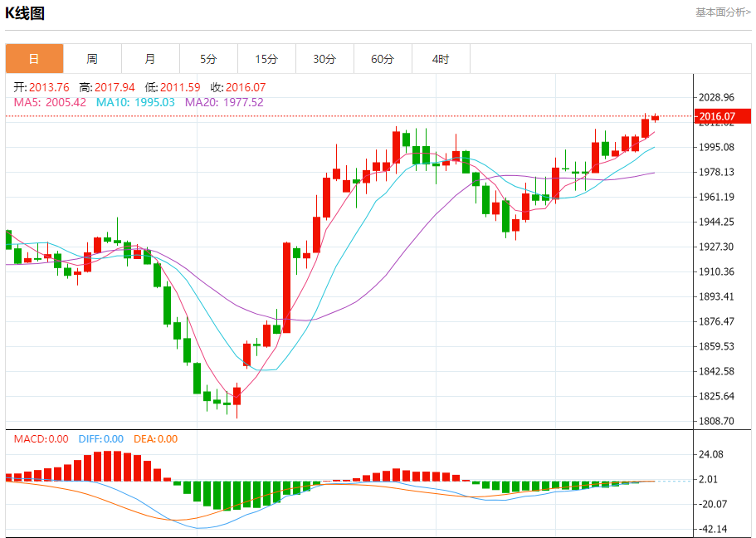Switch to the 周 weekly tab
This screenshot has height=538, width=756.
click(x=92, y=59)
